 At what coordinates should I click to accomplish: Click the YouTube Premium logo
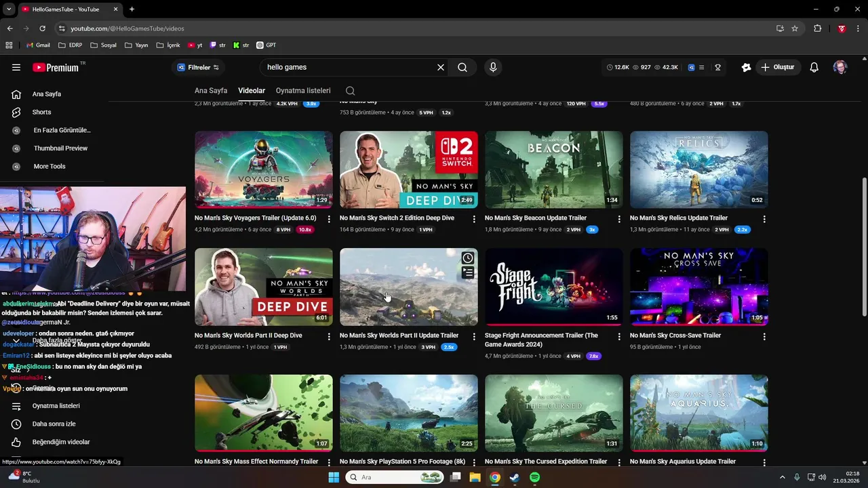[56, 67]
